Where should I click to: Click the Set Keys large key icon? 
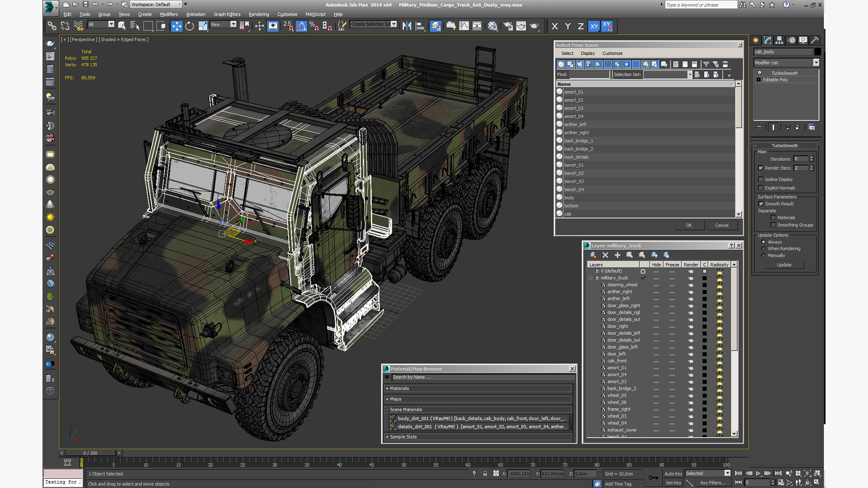pos(653,478)
